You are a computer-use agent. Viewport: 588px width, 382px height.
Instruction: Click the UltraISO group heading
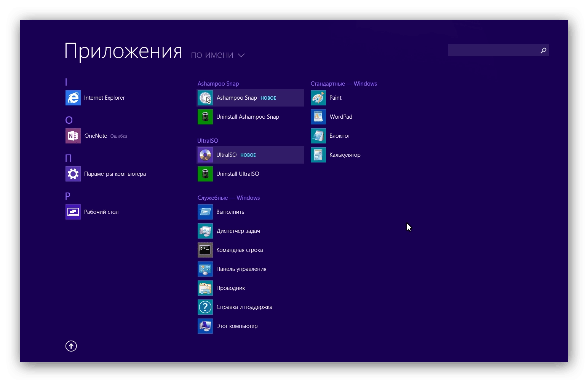pos(208,141)
